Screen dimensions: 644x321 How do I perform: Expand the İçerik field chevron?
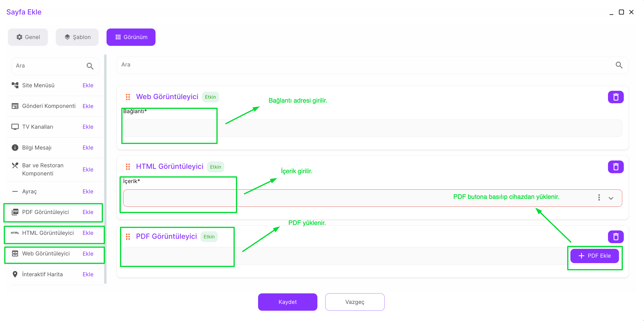click(611, 198)
